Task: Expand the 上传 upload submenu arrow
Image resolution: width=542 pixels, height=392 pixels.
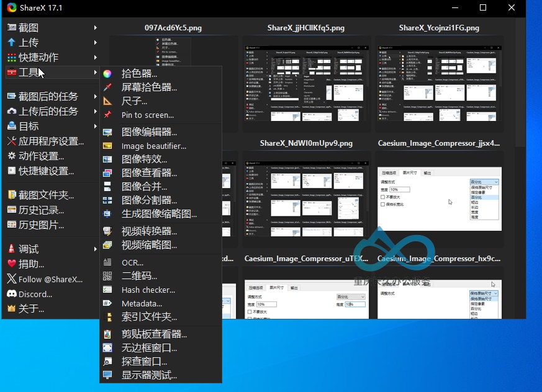Action: pos(95,42)
